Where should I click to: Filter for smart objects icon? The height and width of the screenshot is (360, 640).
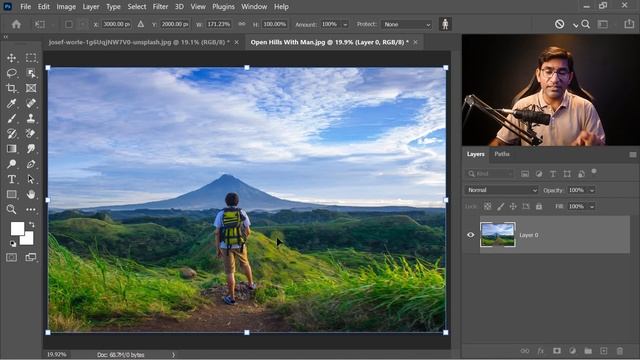tap(581, 174)
